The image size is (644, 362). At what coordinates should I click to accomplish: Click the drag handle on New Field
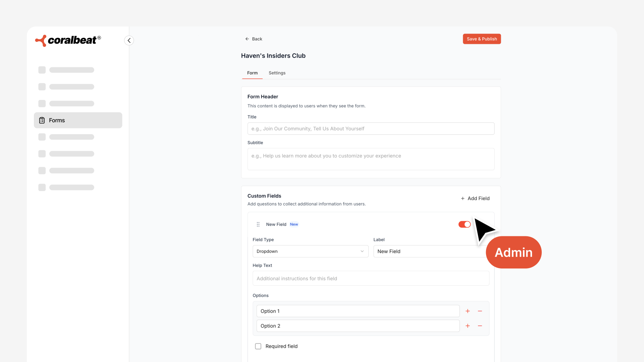coord(258,224)
